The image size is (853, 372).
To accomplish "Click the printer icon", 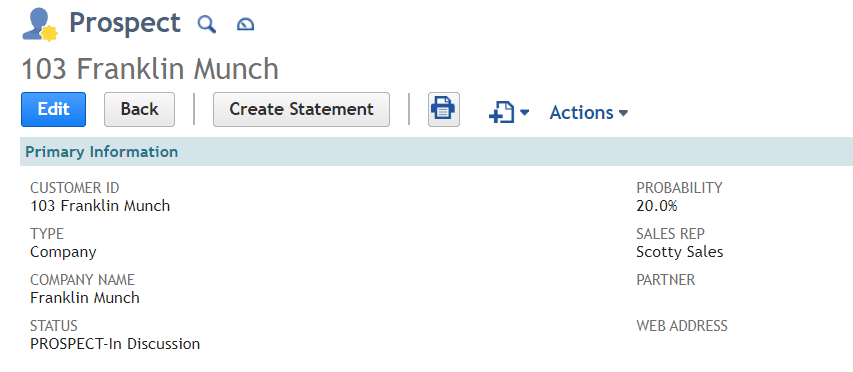I will pos(444,109).
